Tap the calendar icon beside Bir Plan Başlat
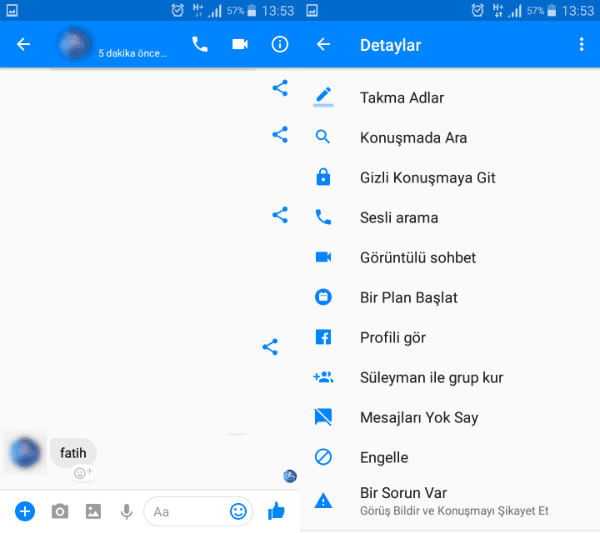The height and width of the screenshot is (533, 600). tap(323, 297)
